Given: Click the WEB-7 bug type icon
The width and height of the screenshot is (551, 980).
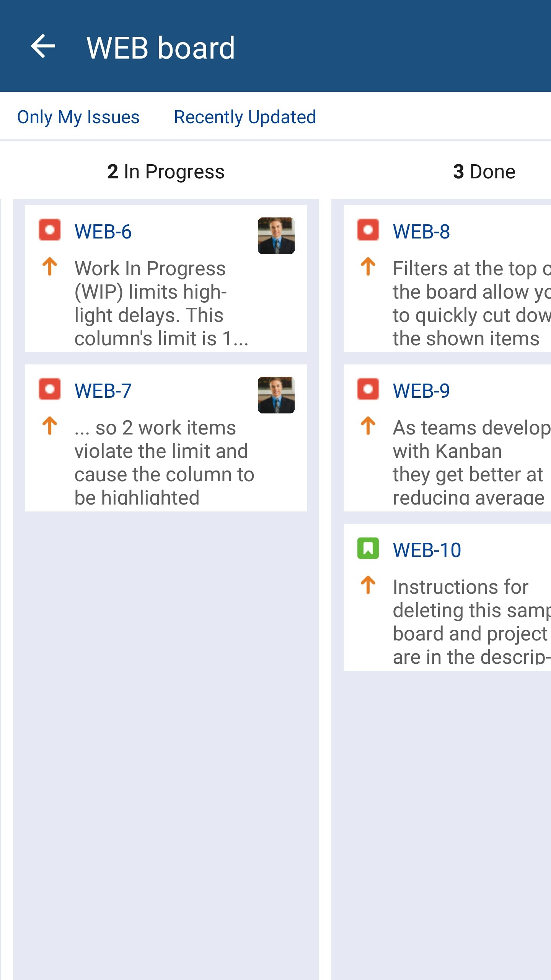Looking at the screenshot, I should [x=50, y=389].
